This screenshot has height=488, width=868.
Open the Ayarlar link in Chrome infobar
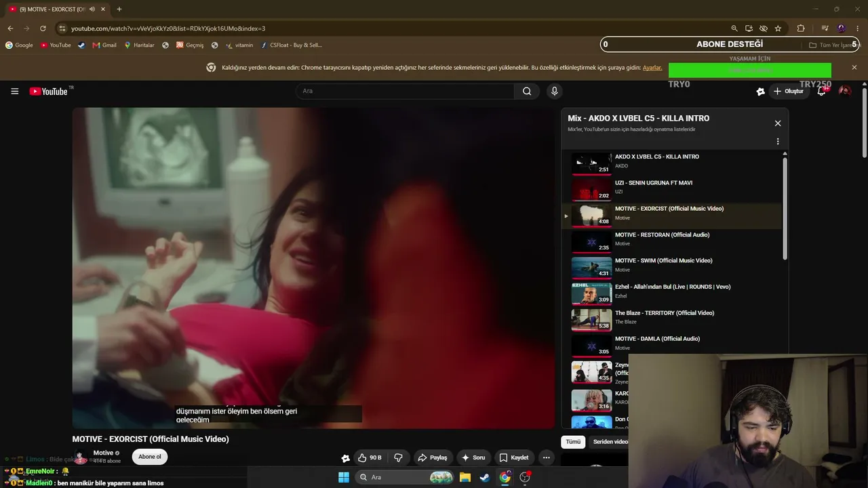pyautogui.click(x=652, y=68)
